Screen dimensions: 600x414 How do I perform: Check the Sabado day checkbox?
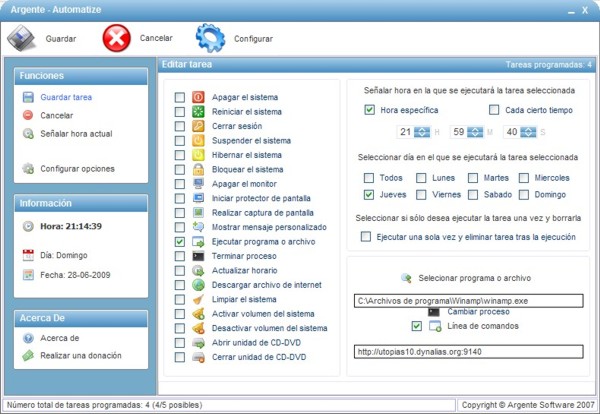473,194
